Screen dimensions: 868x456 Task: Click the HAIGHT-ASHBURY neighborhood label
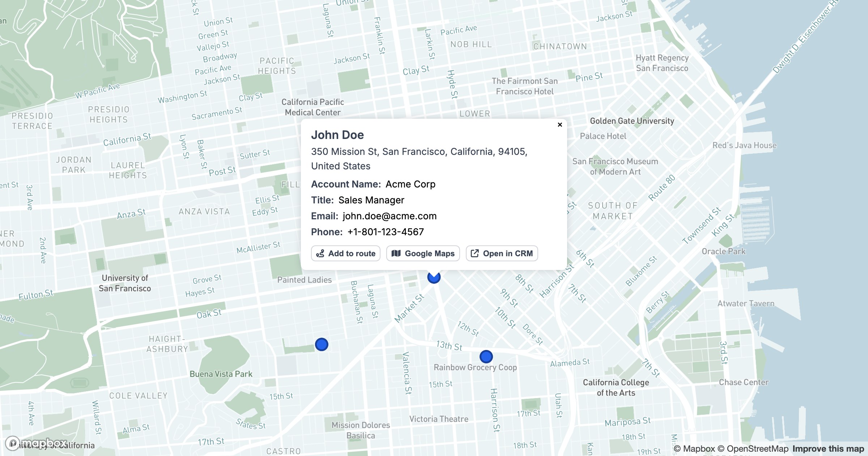167,344
